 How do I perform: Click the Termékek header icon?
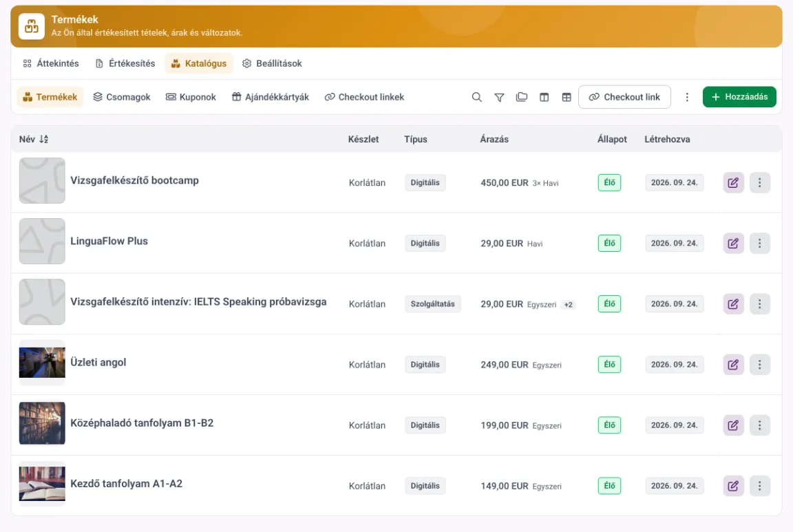pyautogui.click(x=32, y=26)
